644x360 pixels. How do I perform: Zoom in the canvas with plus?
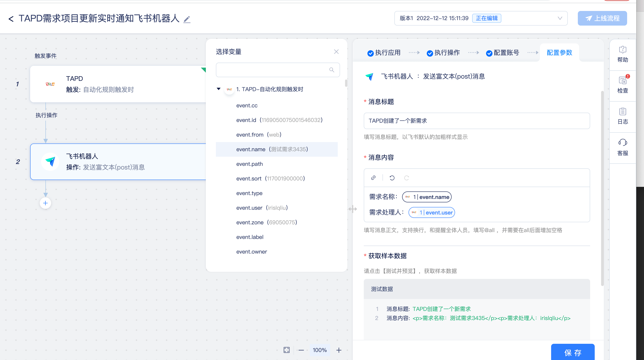point(338,350)
